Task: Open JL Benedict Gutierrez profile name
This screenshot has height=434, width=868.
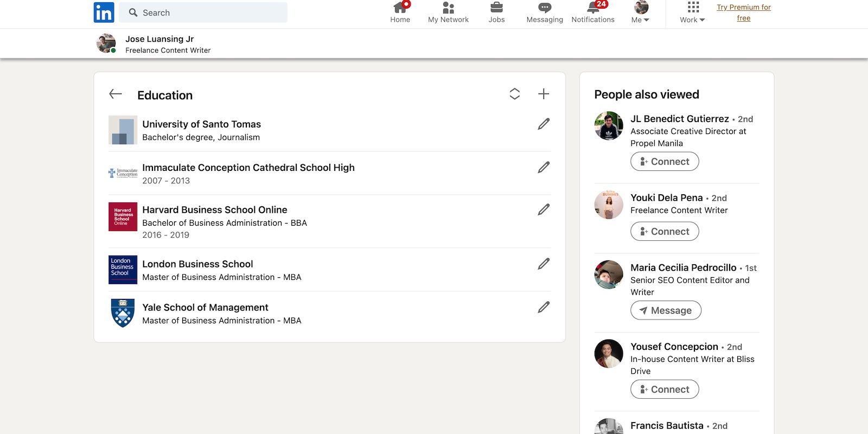Action: (680, 119)
